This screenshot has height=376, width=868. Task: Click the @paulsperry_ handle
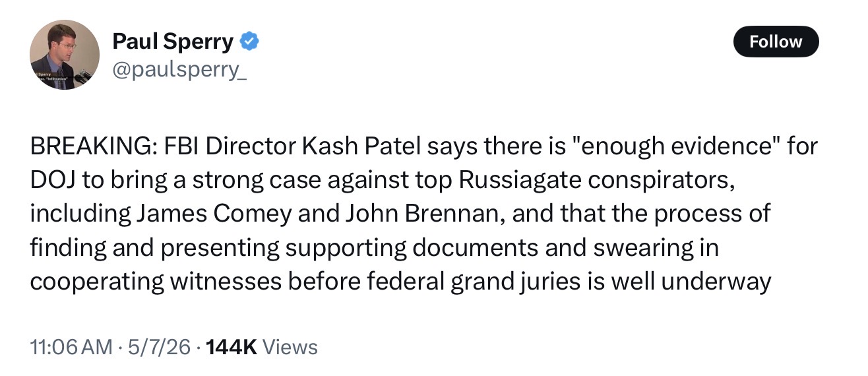pyautogui.click(x=180, y=71)
